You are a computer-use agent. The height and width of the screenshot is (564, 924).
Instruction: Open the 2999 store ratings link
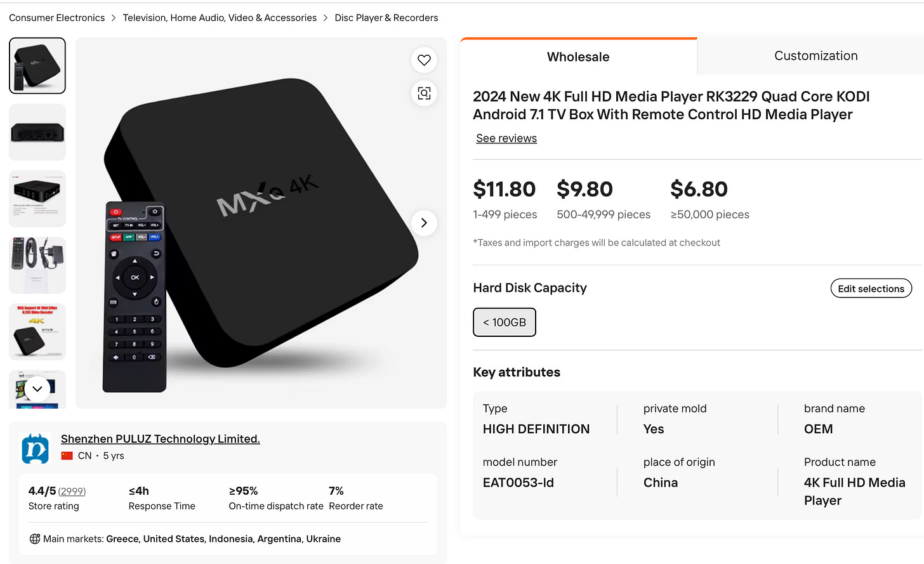pos(72,492)
